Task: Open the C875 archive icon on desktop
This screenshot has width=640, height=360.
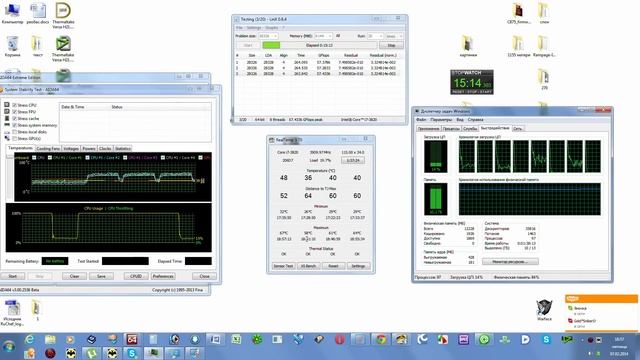Action: coord(519,13)
